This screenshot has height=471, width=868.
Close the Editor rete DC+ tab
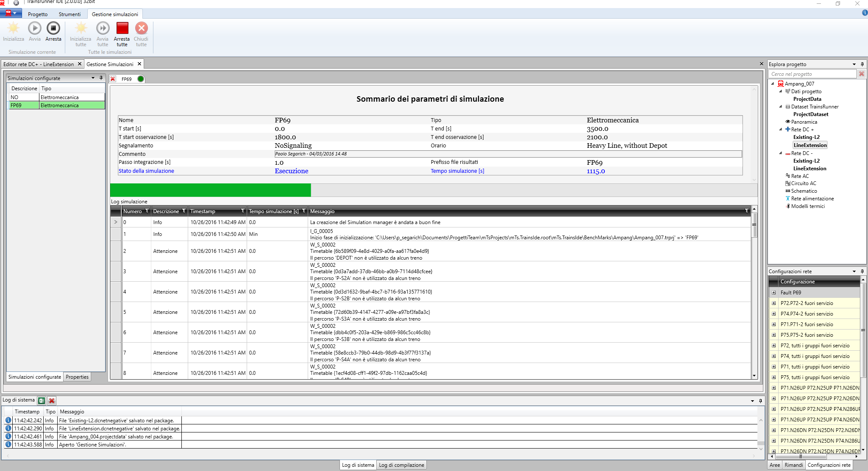click(79, 64)
